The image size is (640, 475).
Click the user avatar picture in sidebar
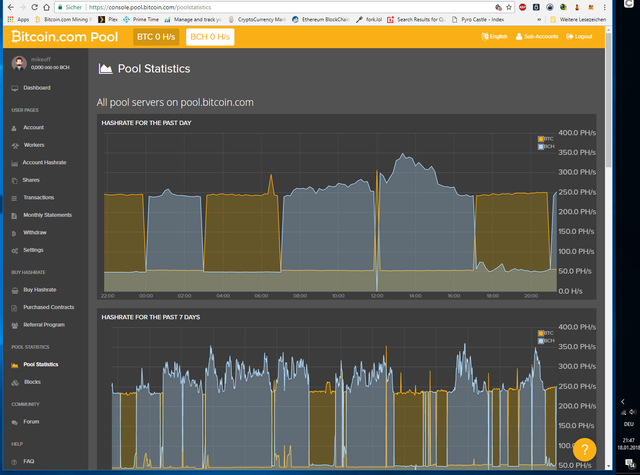click(19, 63)
